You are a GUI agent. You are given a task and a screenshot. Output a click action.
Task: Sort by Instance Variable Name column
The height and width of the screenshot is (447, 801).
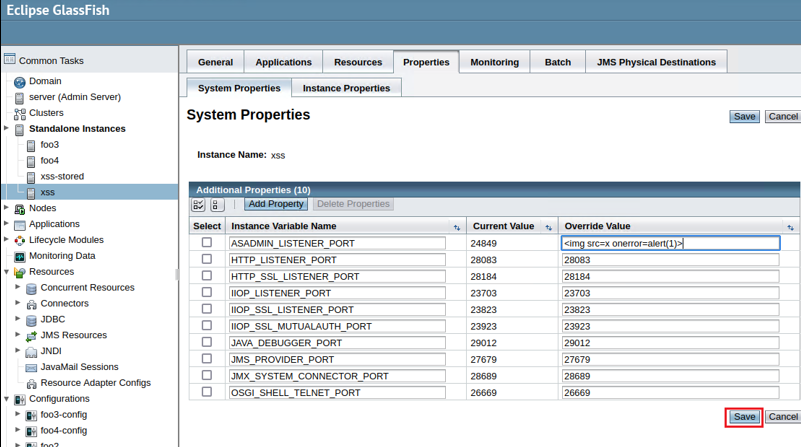457,227
